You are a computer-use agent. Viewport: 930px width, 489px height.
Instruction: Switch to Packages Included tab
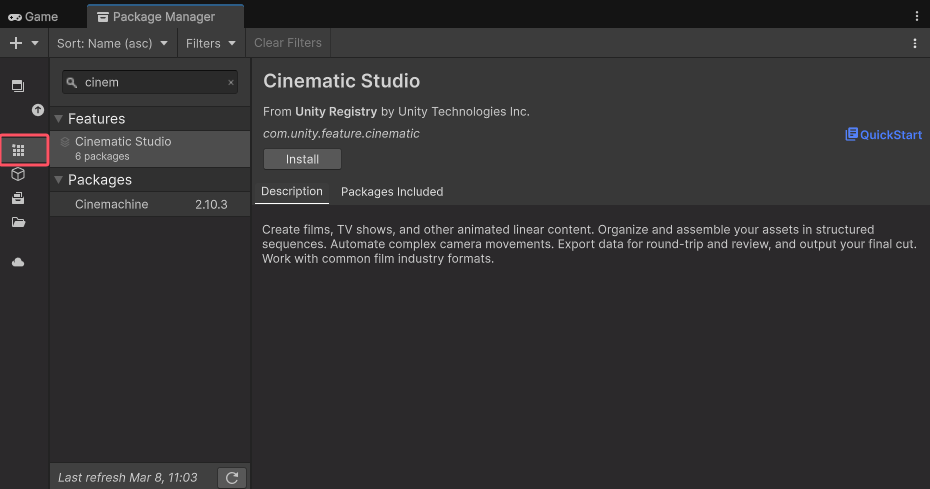pyautogui.click(x=392, y=192)
